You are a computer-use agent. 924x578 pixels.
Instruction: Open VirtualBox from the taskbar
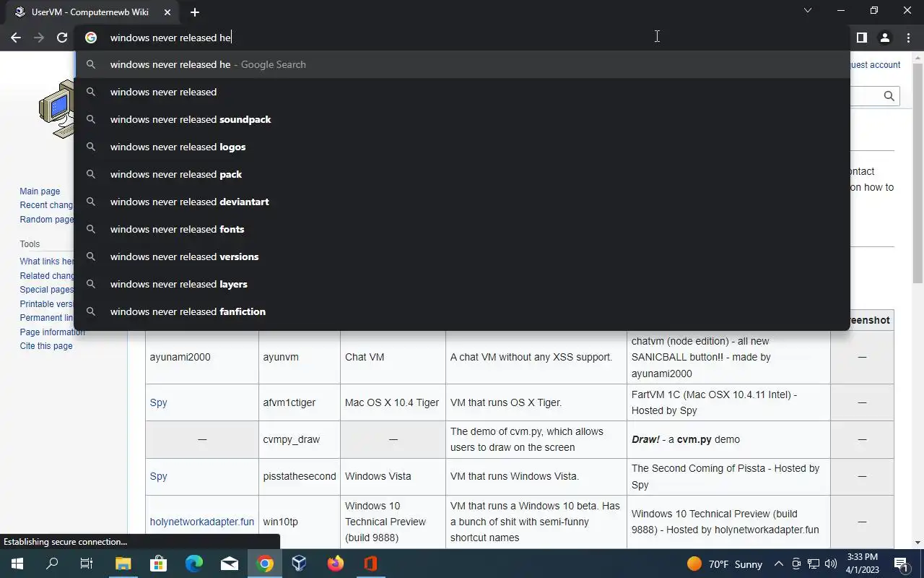click(x=300, y=564)
